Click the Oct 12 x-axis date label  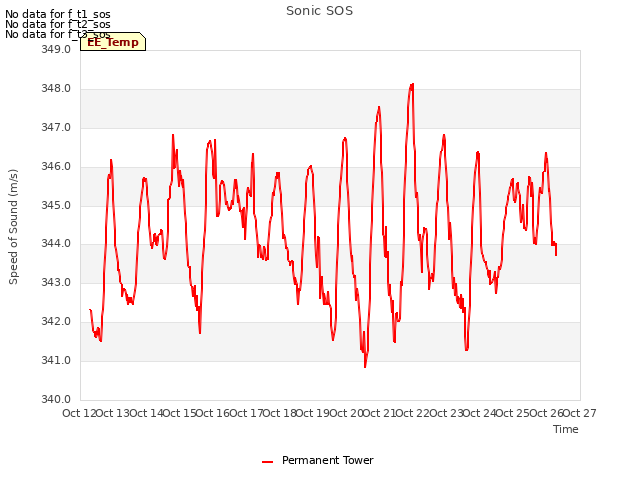tap(79, 413)
